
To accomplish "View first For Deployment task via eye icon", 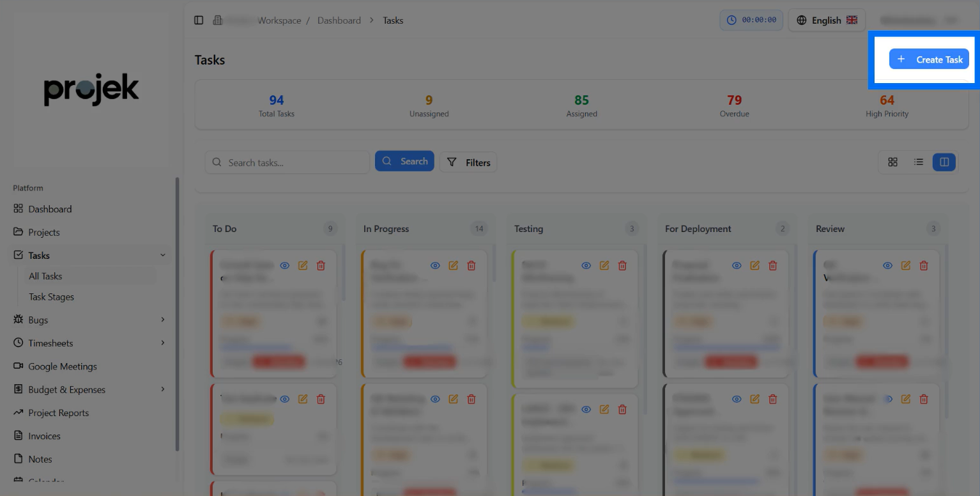I will [x=737, y=265].
